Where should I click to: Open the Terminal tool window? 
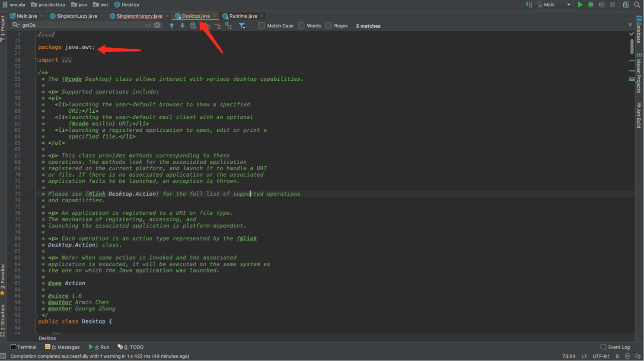pos(23,347)
